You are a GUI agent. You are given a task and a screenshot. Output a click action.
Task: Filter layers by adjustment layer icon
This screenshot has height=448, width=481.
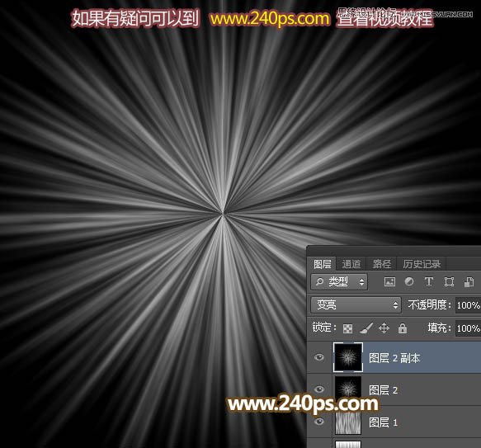click(x=409, y=281)
